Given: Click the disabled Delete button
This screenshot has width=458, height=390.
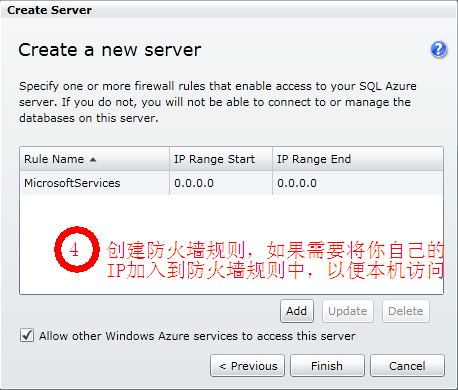Looking at the screenshot, I should pos(406,311).
